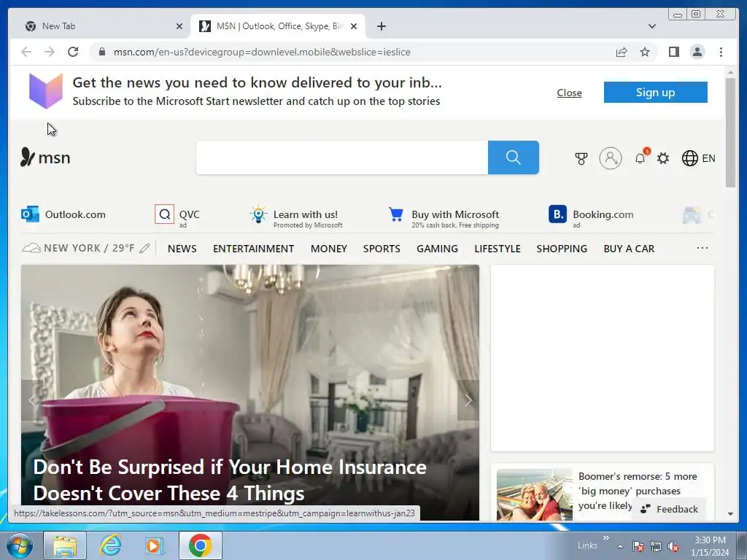Open Boomer's remorse article headline
The image size is (747, 560).
[x=638, y=491]
